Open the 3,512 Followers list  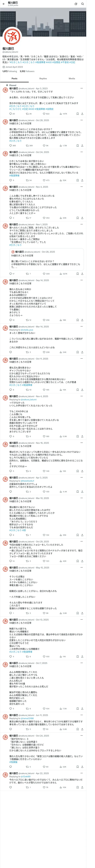tap(27, 71)
